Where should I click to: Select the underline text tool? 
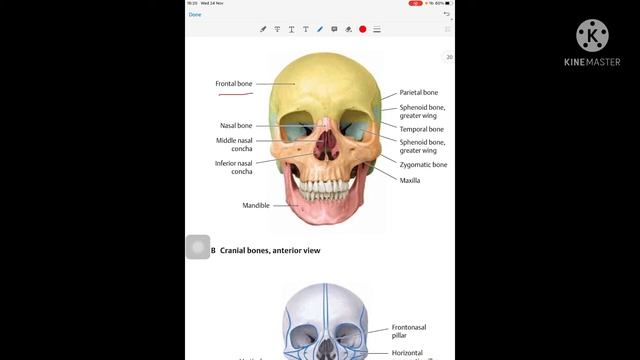[291, 29]
